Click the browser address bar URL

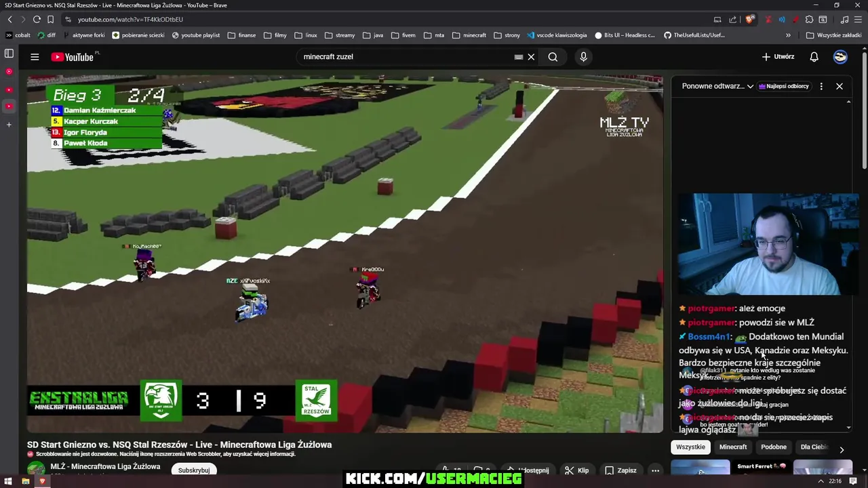[130, 20]
